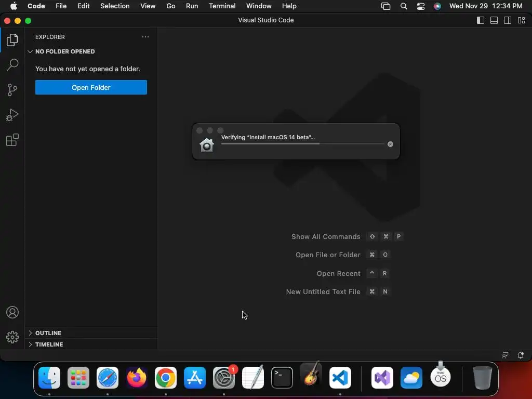Open Customize Layout icon in title bar
Viewport: 532px width, 399px height.
522,20
